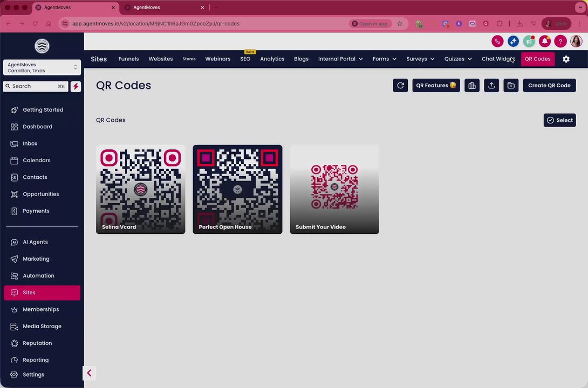588x388 pixels.
Task: Open the Webinars tab
Action: pos(217,59)
